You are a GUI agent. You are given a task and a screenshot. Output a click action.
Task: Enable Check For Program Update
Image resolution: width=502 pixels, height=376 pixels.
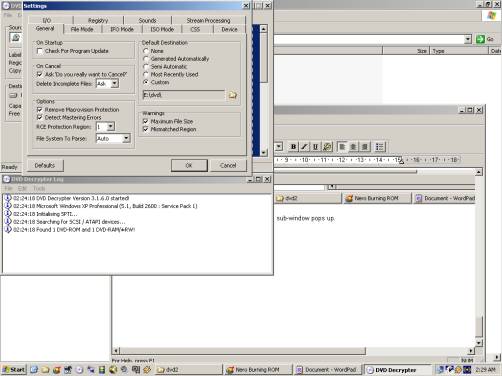click(40, 51)
